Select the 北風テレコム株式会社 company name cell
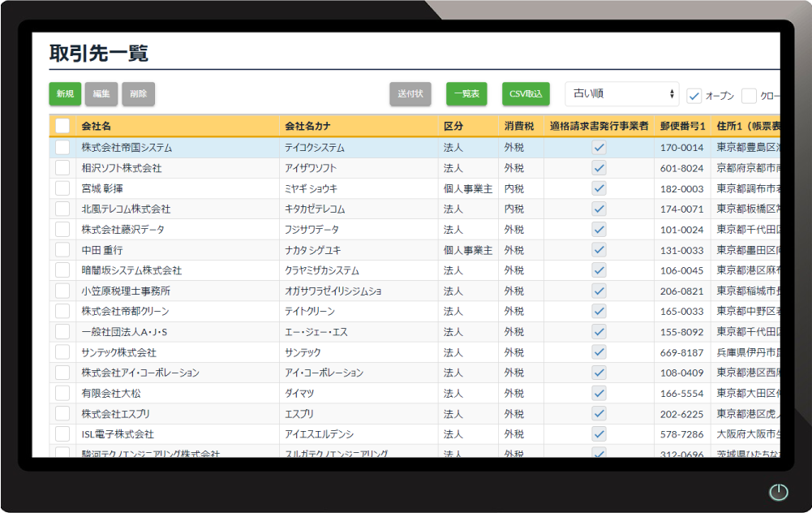 pyautogui.click(x=126, y=209)
